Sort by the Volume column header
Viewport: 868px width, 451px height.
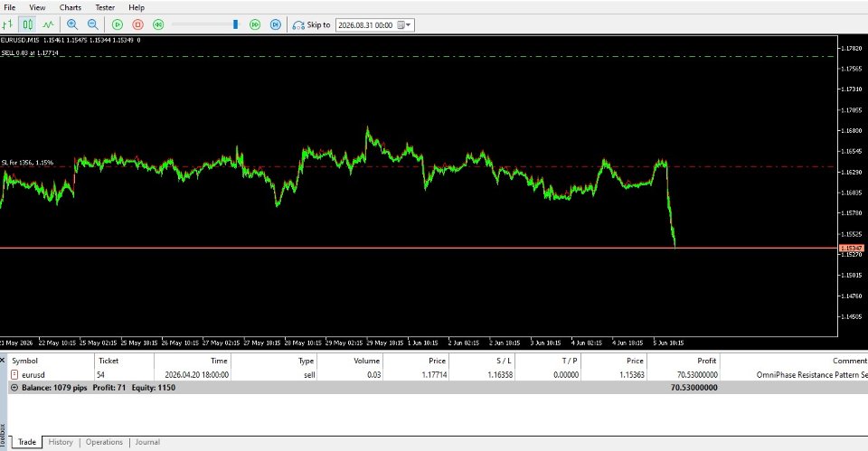coord(350,361)
